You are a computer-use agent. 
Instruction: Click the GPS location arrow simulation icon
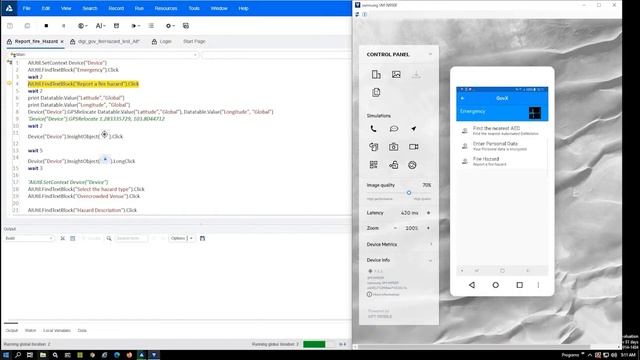[x=413, y=129]
